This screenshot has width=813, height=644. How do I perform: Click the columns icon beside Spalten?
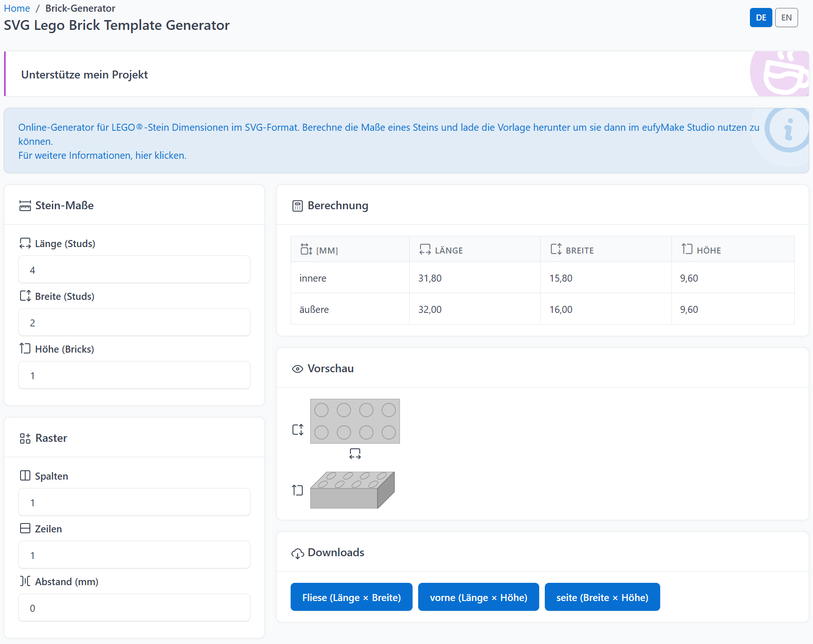point(25,475)
